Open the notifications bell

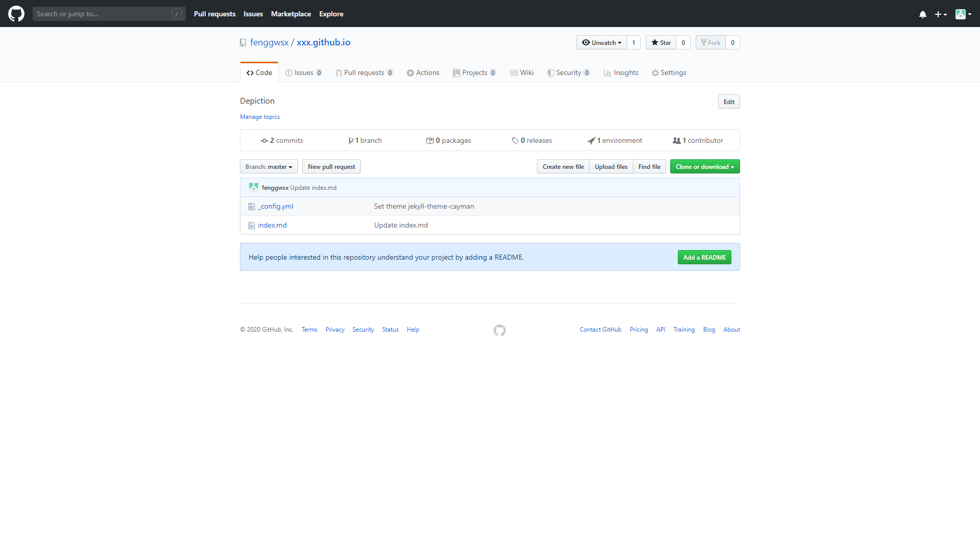coord(922,14)
